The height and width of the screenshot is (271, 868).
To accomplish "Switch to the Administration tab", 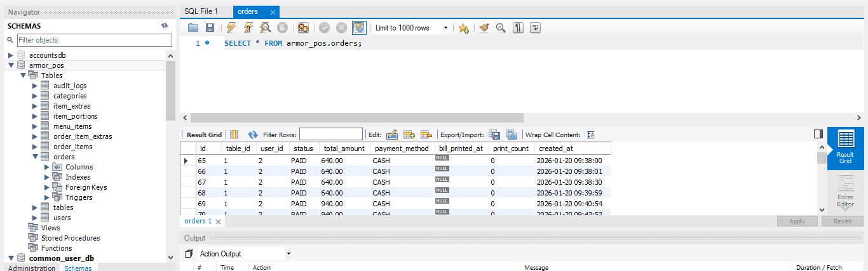I will point(31,268).
